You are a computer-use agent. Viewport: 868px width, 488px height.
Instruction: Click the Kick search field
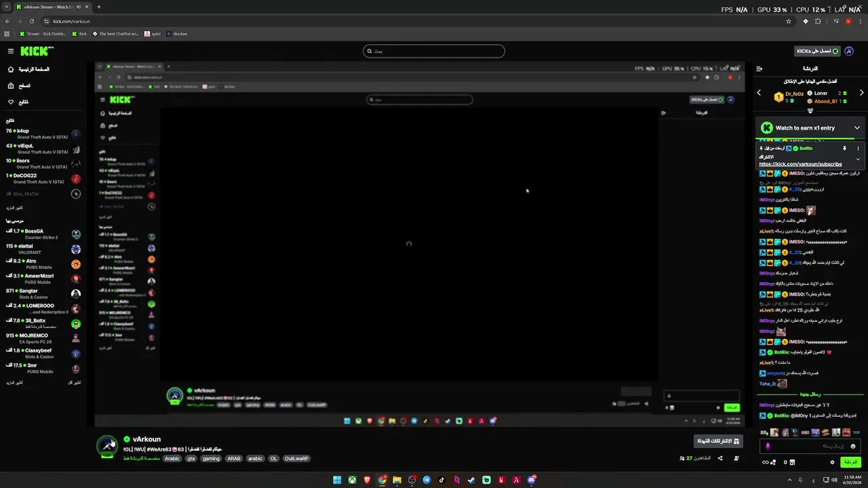[434, 51]
